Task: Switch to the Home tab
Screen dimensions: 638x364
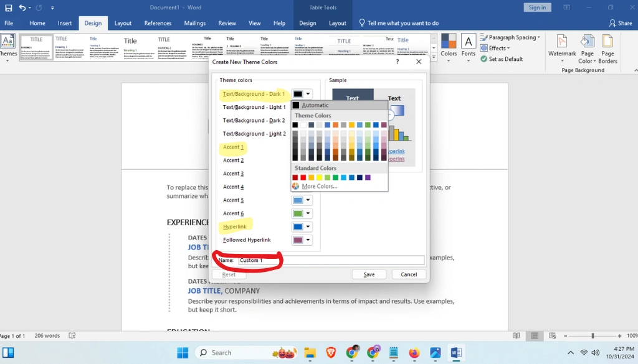Action: coord(37,23)
